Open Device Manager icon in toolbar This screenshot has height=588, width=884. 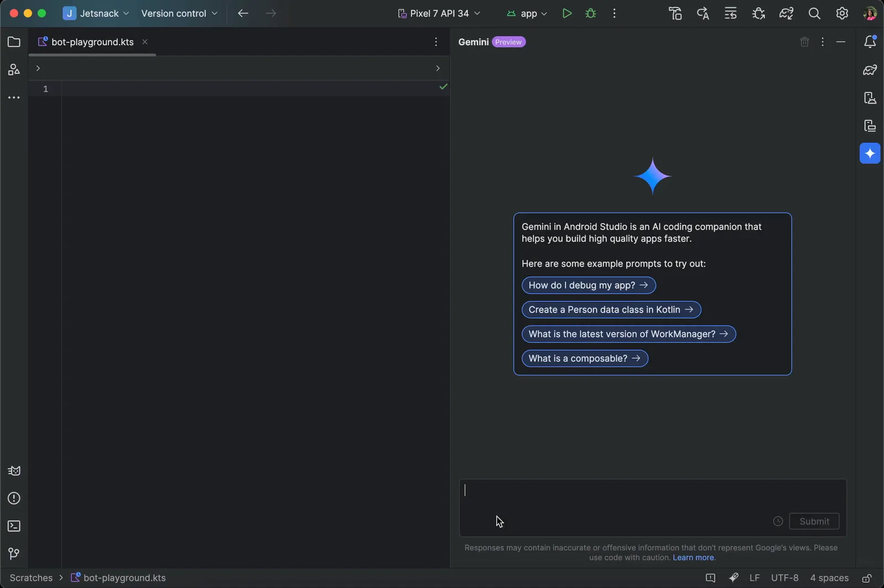[x=675, y=13]
